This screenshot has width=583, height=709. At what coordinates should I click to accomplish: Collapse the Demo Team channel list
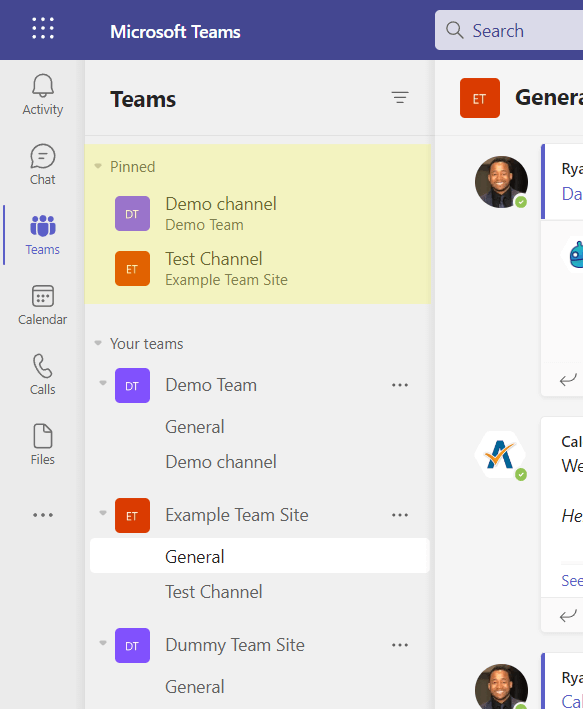click(x=103, y=383)
